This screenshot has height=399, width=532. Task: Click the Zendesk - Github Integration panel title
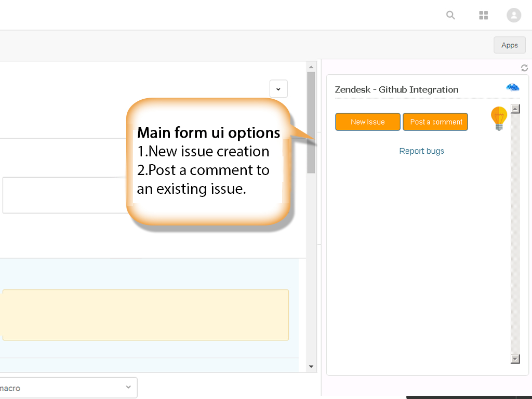(x=396, y=89)
